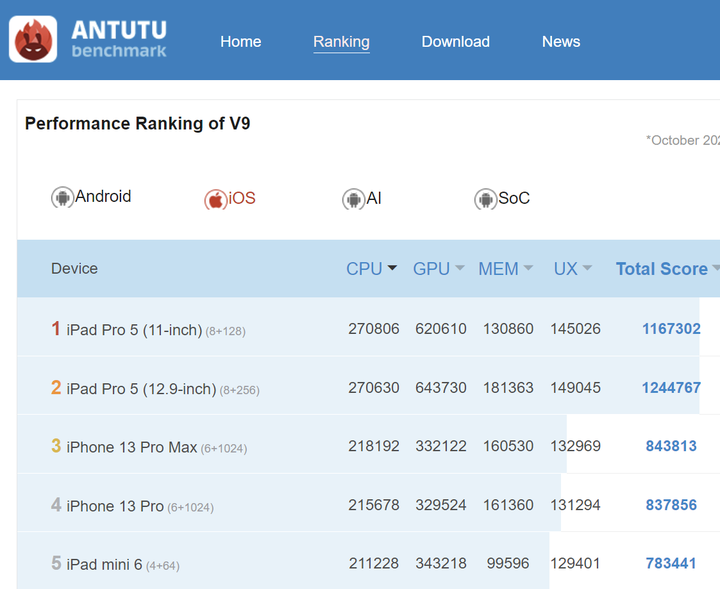Click iPad Pro 5 (11-inch) device name
Viewport: 720px width, 589px height.
point(134,330)
